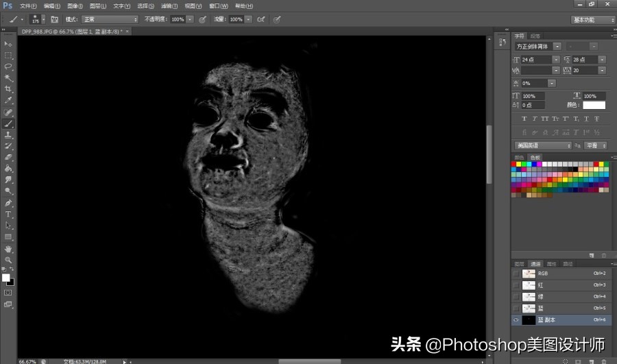Click the airbrush icon beside flow
Image resolution: width=617 pixels, height=364 pixels.
[261, 20]
